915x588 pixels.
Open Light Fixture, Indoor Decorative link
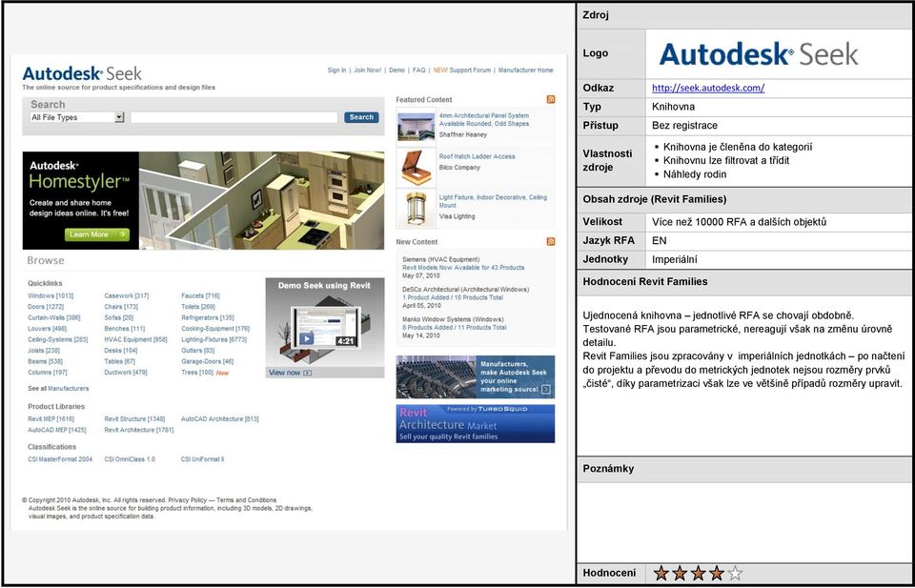493,201
